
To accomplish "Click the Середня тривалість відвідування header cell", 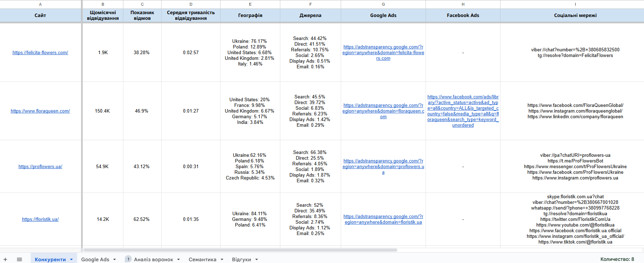I will 191,16.
